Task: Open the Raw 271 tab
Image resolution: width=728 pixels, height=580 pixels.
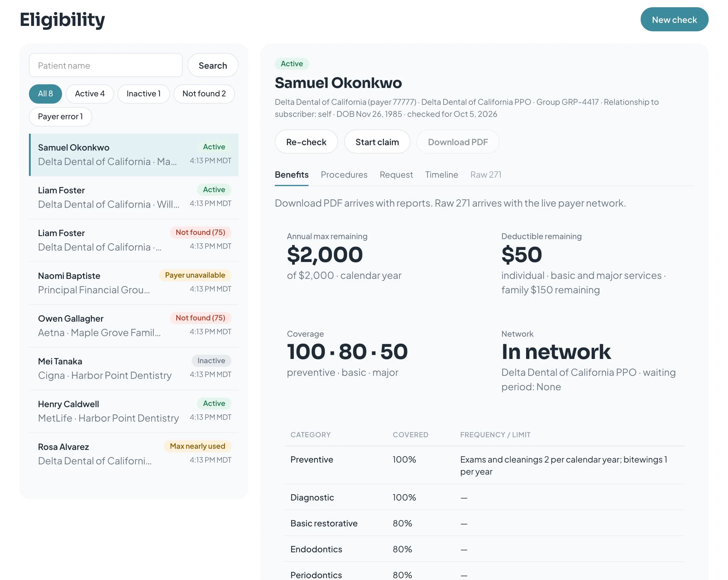Action: coord(485,174)
